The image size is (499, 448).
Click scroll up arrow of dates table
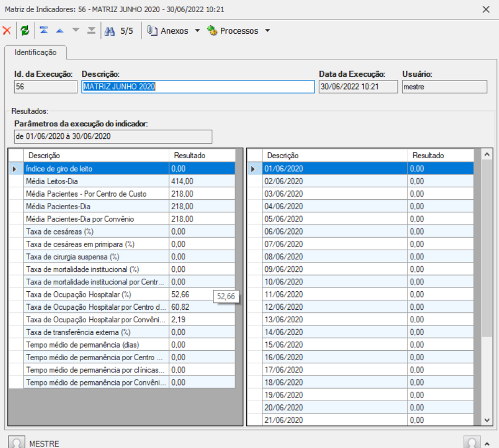[x=487, y=155]
